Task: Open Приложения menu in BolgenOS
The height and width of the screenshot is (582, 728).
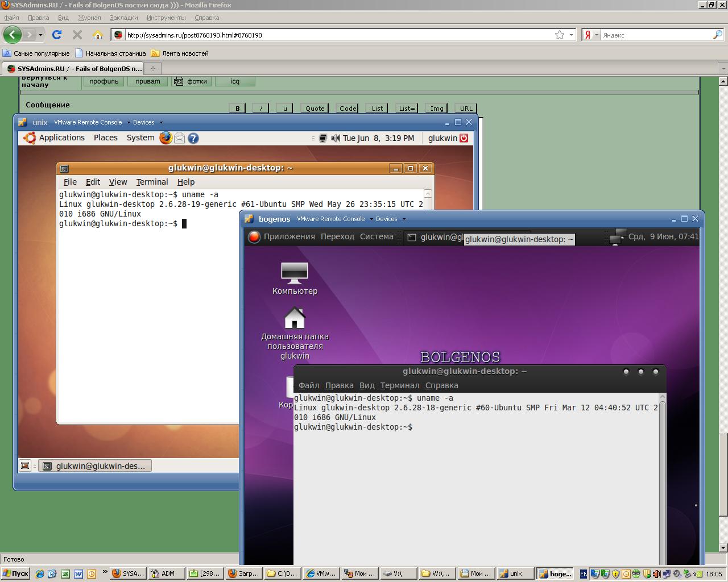Action: pyautogui.click(x=289, y=236)
